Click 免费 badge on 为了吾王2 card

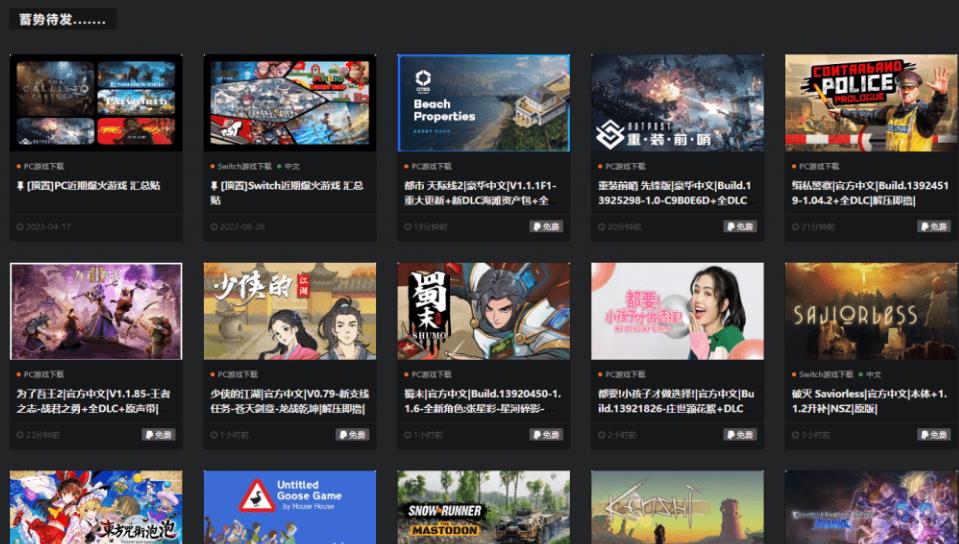[x=158, y=434]
